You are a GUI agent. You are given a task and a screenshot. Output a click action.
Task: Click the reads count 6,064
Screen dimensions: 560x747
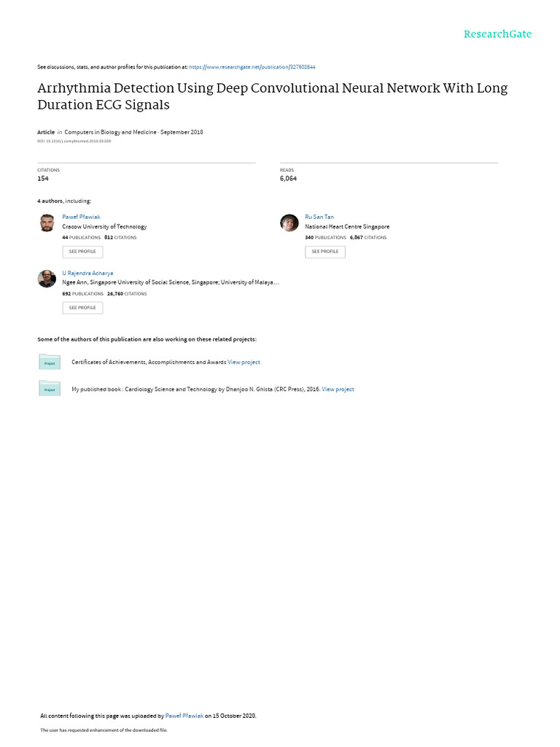coord(288,179)
